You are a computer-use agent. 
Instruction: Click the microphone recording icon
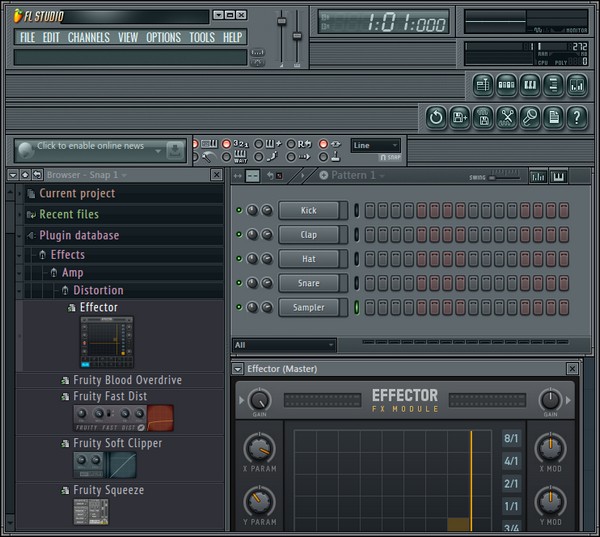click(529, 118)
